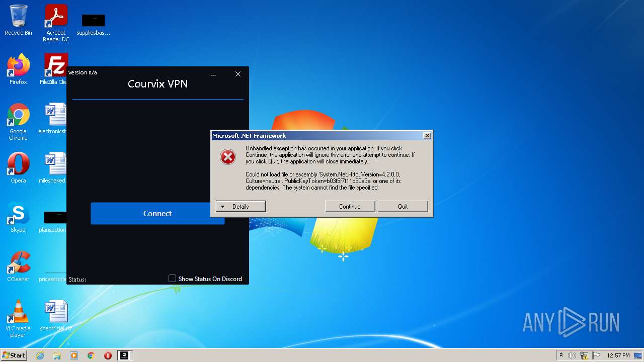Enable Show Status On Discord checkbox
This screenshot has width=644, height=362.
point(172,279)
